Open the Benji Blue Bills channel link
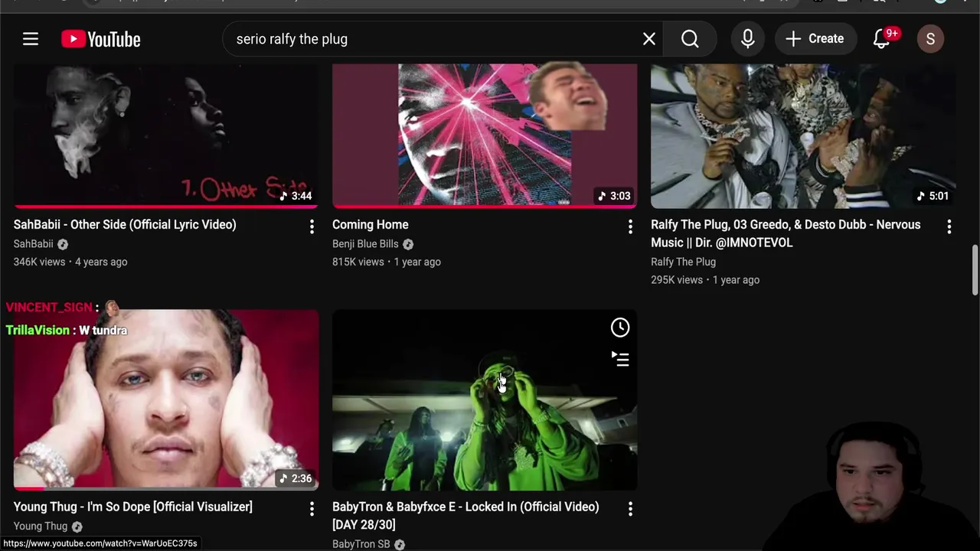Screen dimensions: 980x551 coord(365,244)
